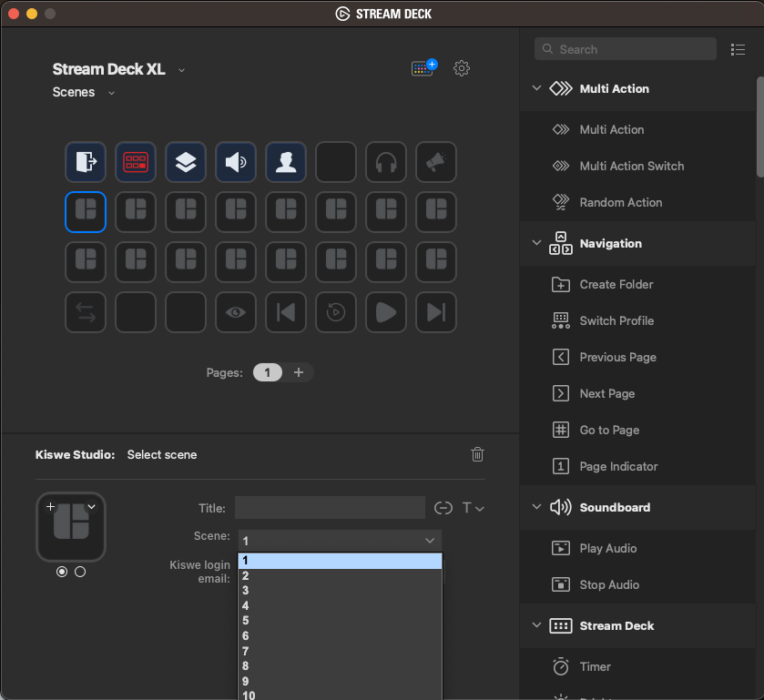The width and height of the screenshot is (764, 700).
Task: Click the Play Audio icon
Action: 561,548
